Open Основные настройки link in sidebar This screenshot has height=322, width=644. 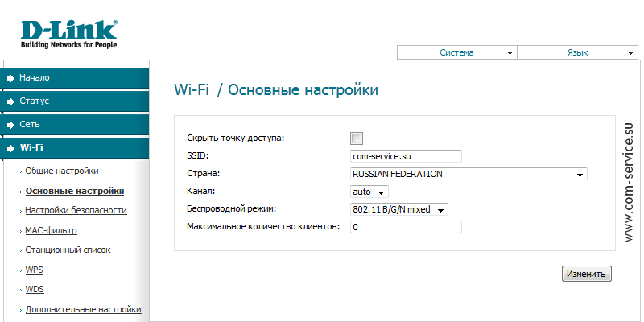(x=75, y=191)
